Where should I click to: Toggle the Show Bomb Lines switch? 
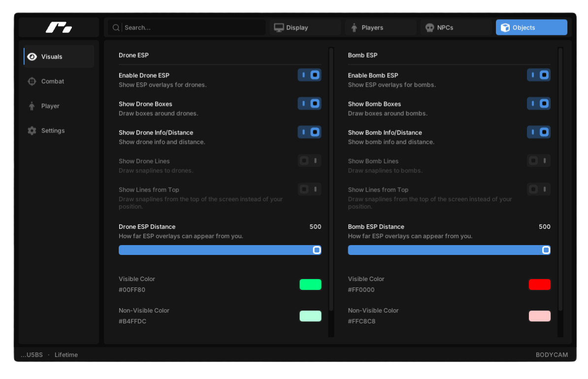tap(538, 161)
